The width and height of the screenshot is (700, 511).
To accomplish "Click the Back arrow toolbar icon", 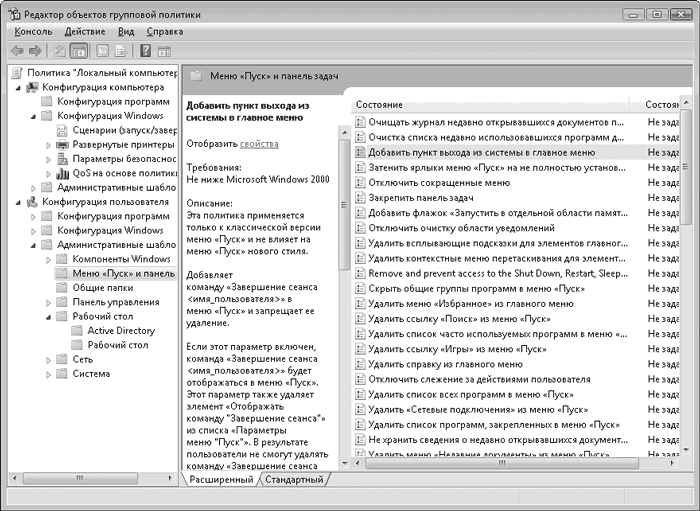I will pos(17,51).
